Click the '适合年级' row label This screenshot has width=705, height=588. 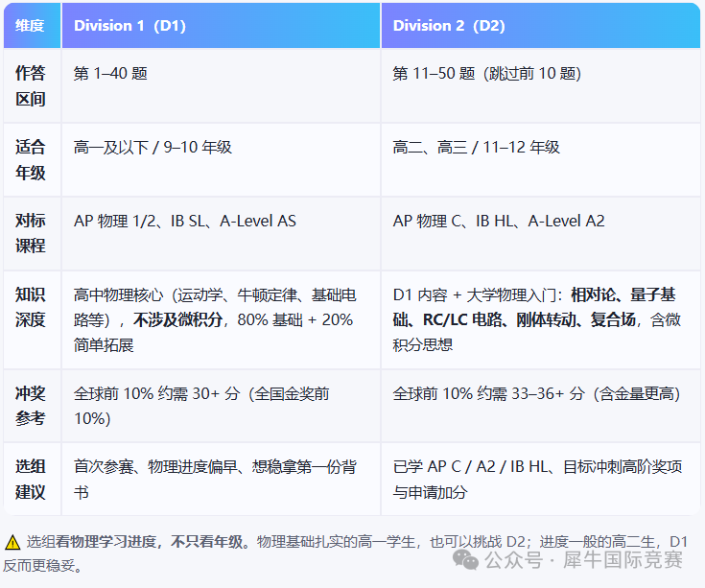31,159
